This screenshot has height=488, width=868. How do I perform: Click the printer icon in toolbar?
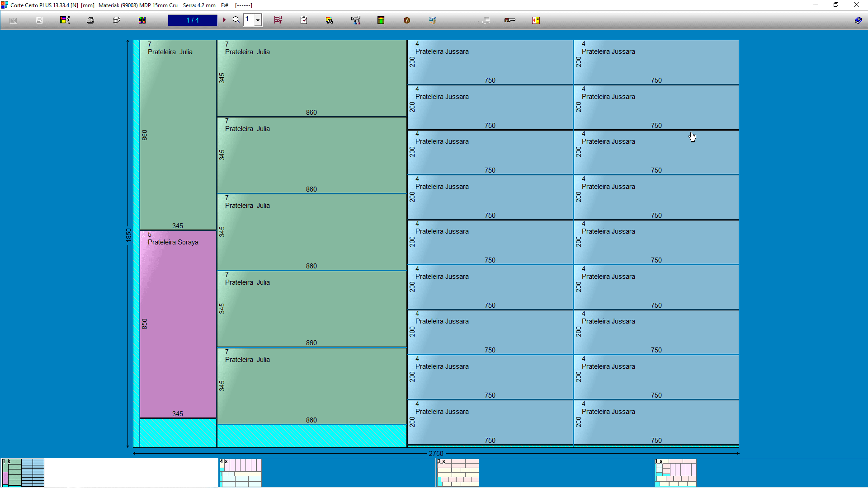(x=90, y=20)
